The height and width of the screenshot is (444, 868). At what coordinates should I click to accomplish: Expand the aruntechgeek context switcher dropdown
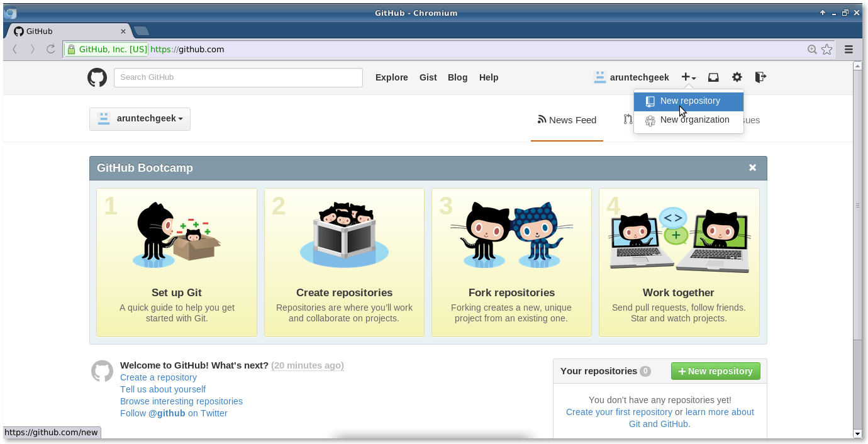pos(140,119)
